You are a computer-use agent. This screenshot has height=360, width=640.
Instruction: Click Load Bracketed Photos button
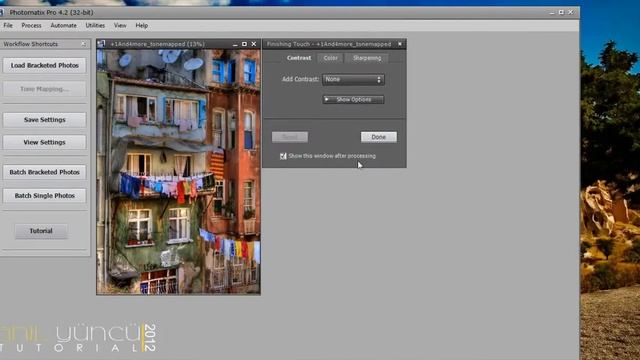click(x=44, y=65)
